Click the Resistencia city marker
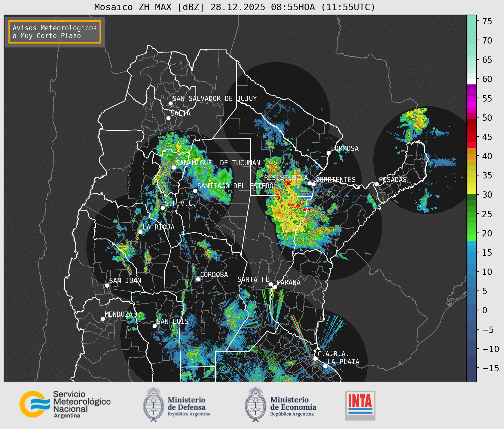504x429 pixels. tap(310, 183)
